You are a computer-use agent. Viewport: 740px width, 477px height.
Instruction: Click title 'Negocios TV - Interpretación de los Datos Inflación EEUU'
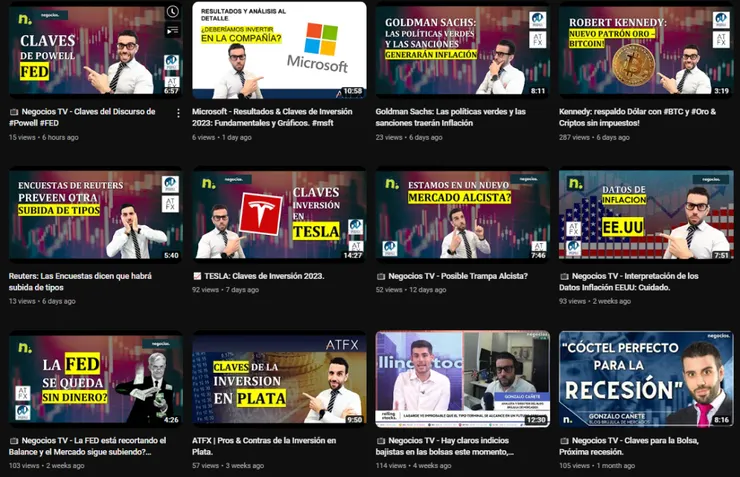click(x=629, y=282)
